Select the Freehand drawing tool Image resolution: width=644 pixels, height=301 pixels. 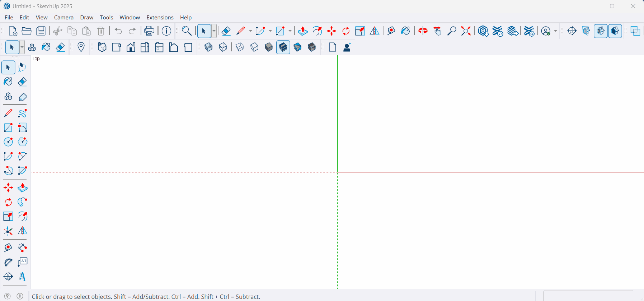coord(22,113)
